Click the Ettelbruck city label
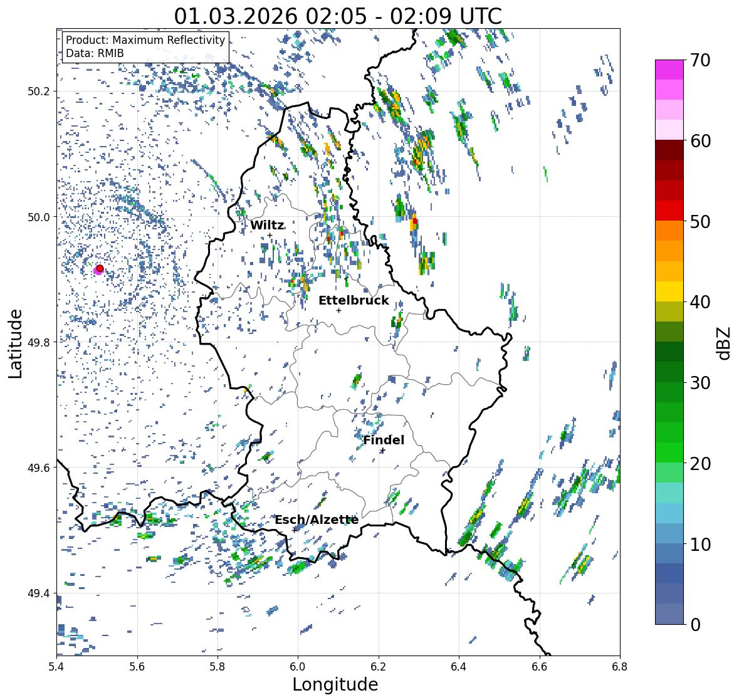The width and height of the screenshot is (739, 700). coord(354,301)
